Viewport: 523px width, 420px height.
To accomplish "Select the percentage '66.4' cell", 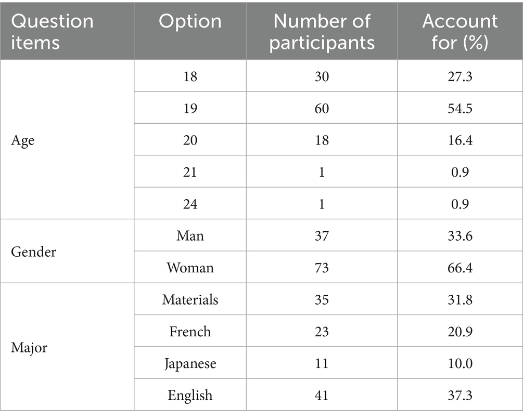I will click(x=460, y=268).
